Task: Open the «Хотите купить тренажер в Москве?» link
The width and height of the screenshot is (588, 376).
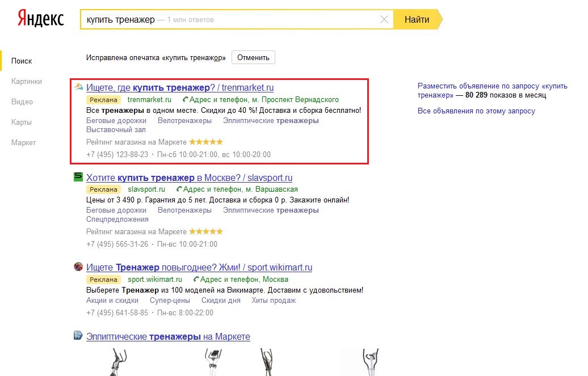Action: pyautogui.click(x=189, y=178)
